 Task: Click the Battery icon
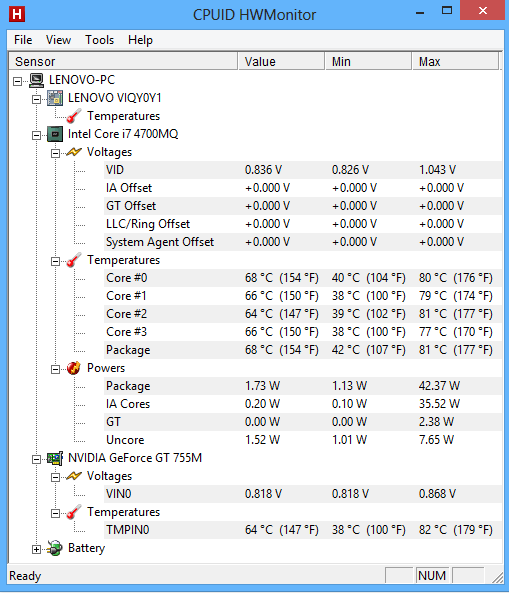tap(55, 548)
